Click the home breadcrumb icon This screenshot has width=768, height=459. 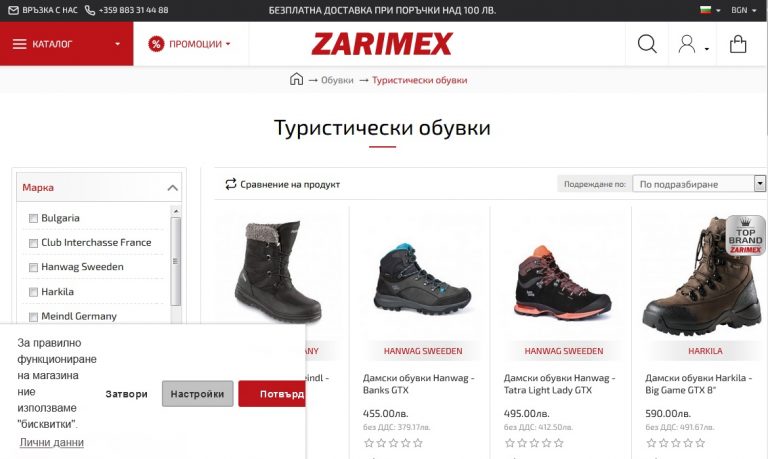[x=296, y=79]
